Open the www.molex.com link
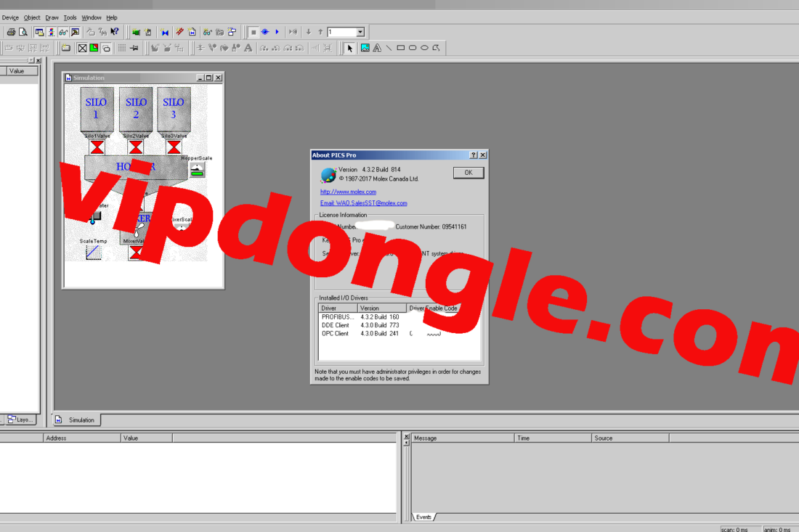This screenshot has width=799, height=532. [x=349, y=192]
